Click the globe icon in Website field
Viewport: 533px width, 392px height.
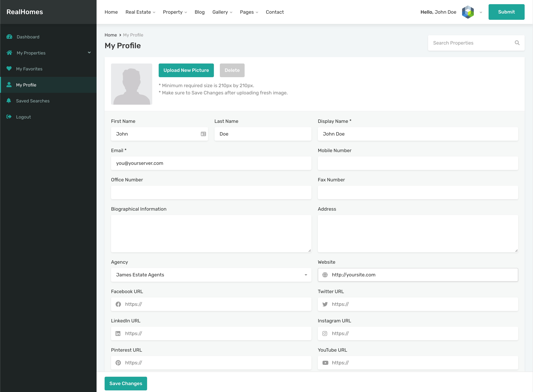(325, 275)
